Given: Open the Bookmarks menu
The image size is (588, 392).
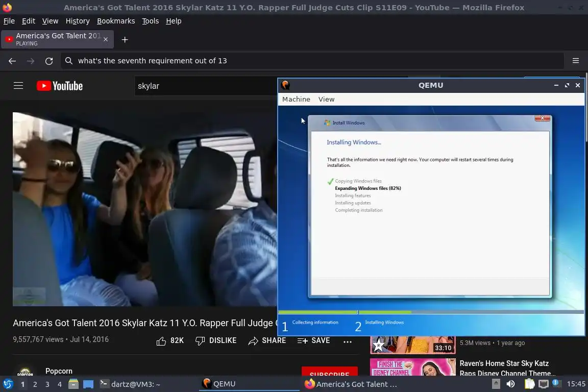Looking at the screenshot, I should (x=116, y=21).
